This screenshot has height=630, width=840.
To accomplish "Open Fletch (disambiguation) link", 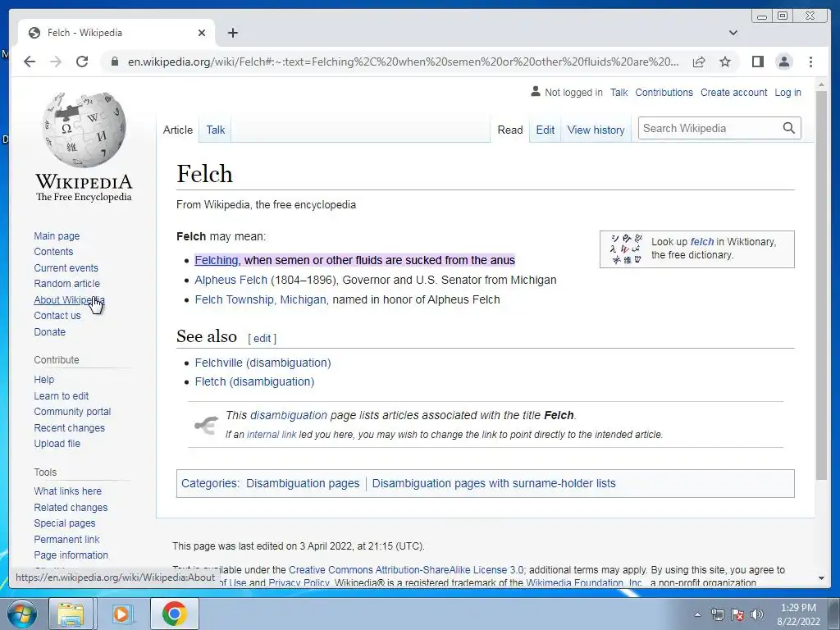I will 254,382.
